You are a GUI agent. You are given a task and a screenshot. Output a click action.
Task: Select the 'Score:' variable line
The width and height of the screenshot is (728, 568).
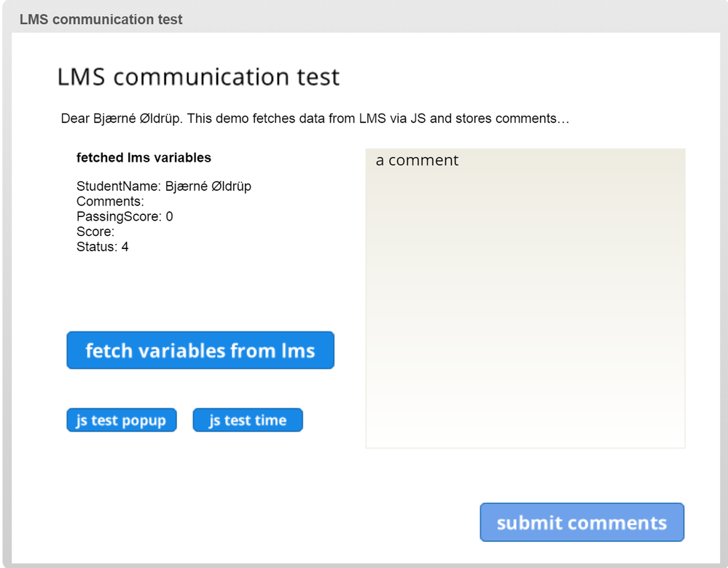tap(95, 232)
